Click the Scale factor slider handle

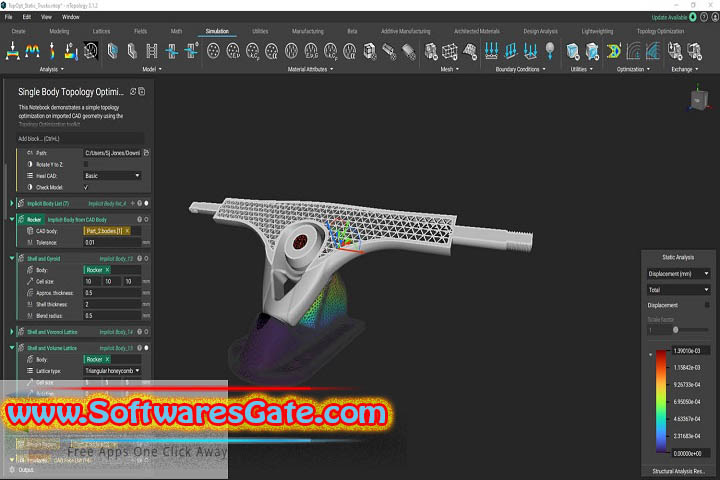click(x=675, y=330)
